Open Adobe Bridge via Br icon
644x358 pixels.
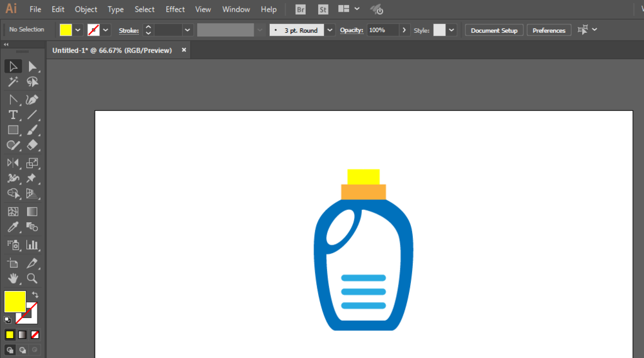[x=301, y=10]
